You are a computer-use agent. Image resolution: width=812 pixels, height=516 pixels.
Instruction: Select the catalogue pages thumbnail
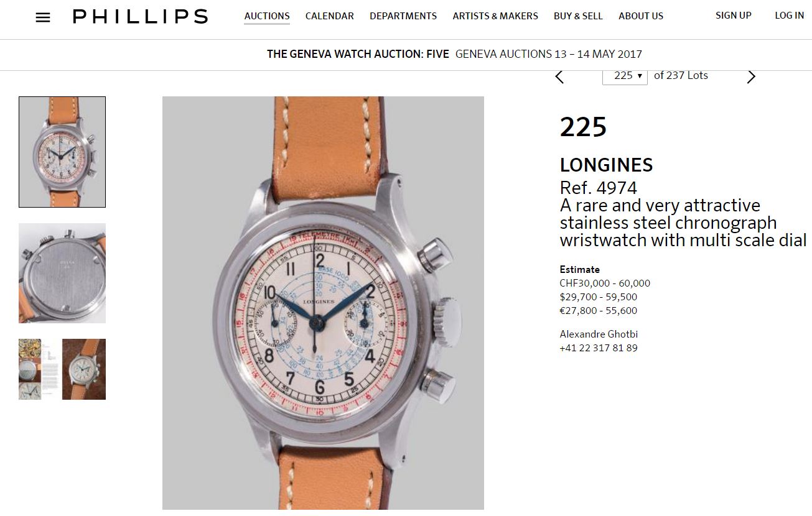point(62,369)
